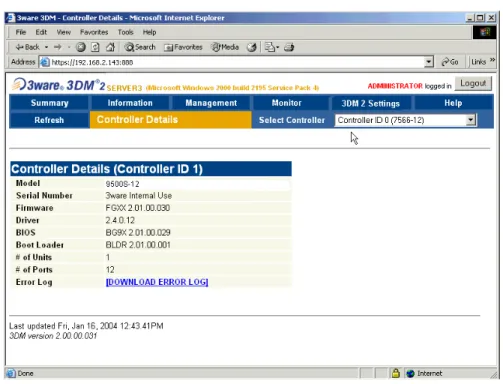Click the IE page icon in title bar
503x384 pixels.
pyautogui.click(x=11, y=18)
